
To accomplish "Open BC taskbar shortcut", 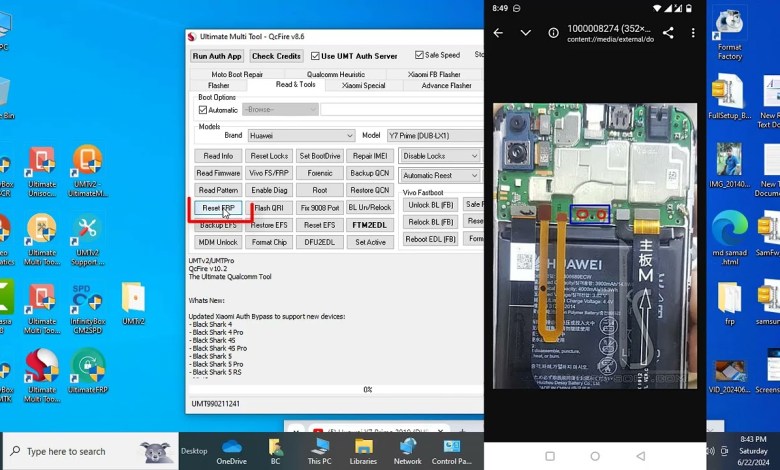I will coord(275,451).
